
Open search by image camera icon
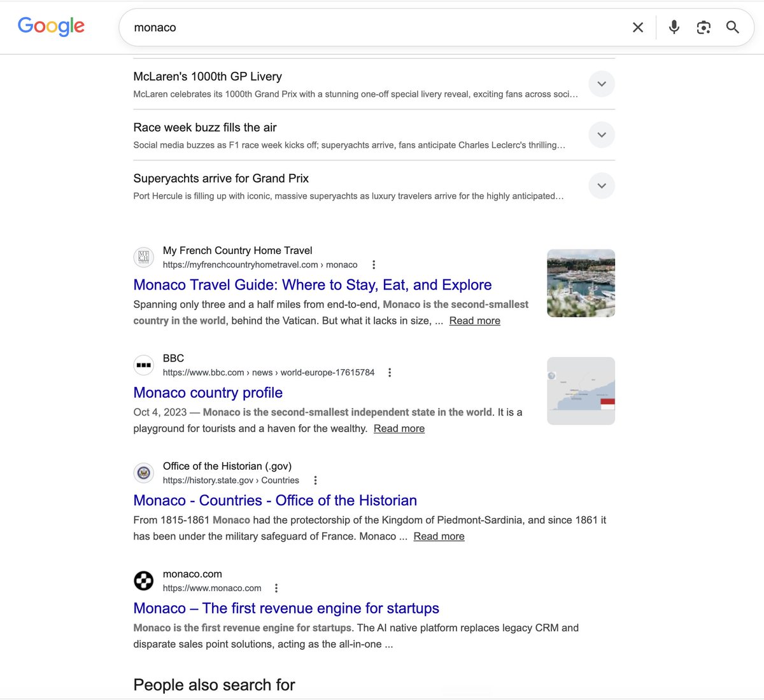click(704, 27)
